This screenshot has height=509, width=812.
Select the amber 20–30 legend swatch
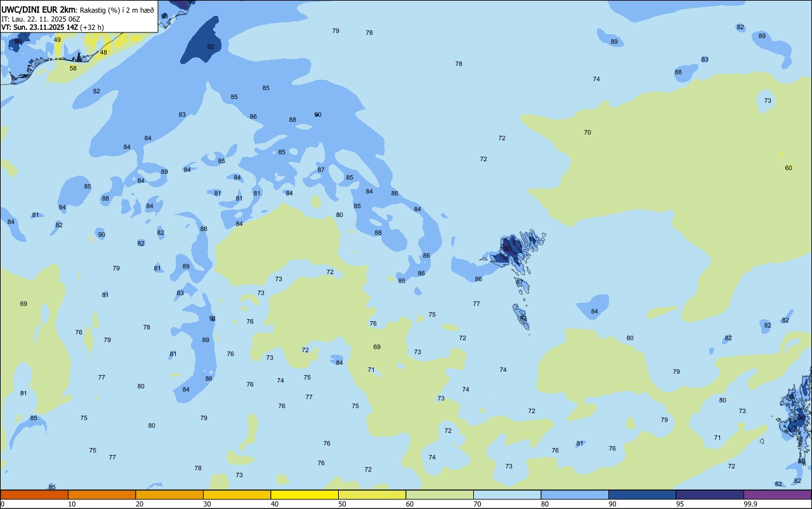click(x=169, y=494)
